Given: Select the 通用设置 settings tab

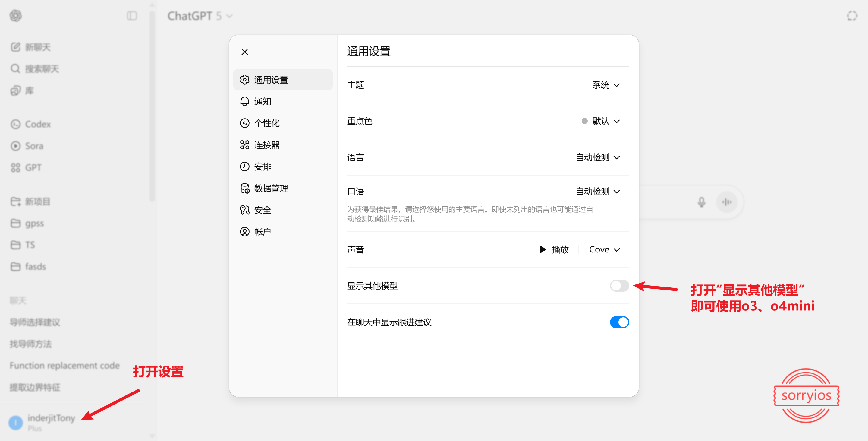Looking at the screenshot, I should click(x=283, y=80).
